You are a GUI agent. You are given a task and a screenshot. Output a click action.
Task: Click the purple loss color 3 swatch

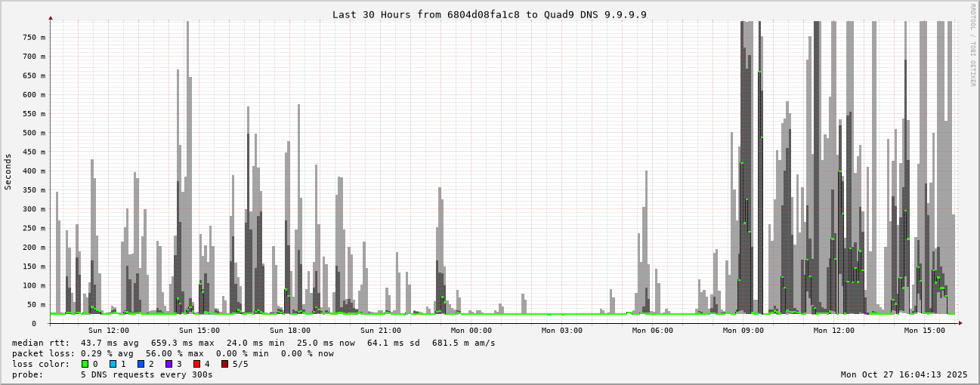point(168,364)
